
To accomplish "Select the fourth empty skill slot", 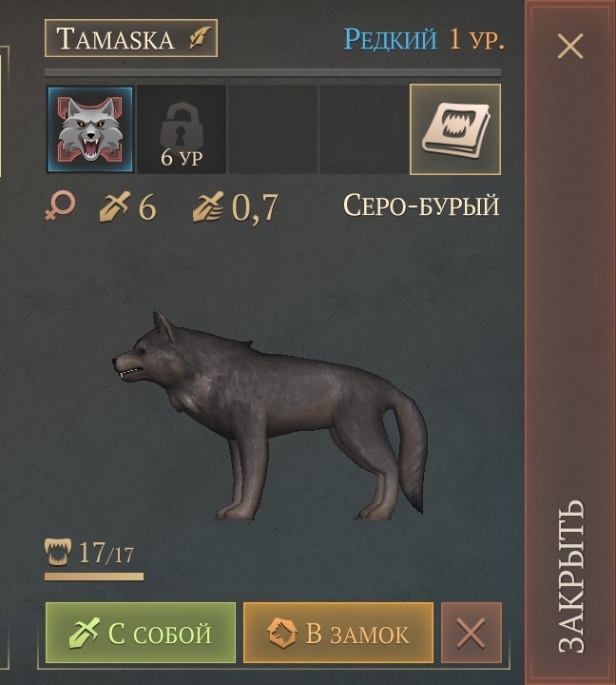I will pos(364,129).
